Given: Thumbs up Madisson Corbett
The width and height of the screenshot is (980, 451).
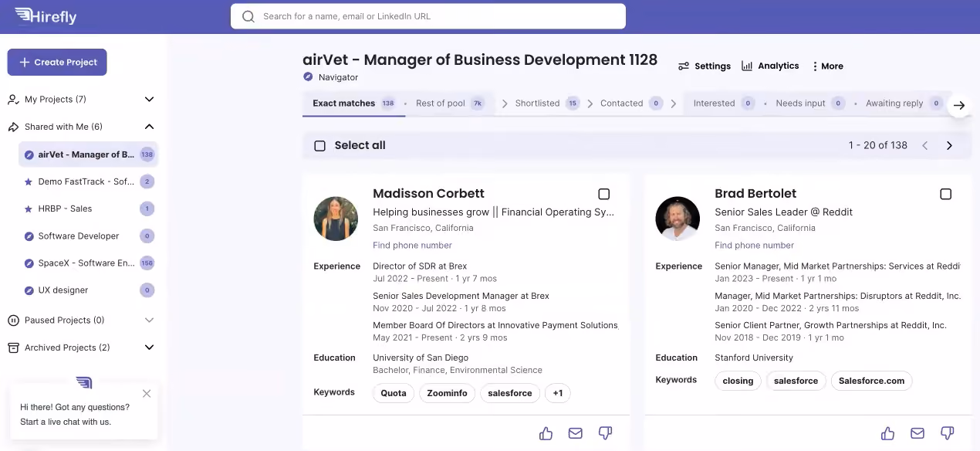Looking at the screenshot, I should (546, 433).
